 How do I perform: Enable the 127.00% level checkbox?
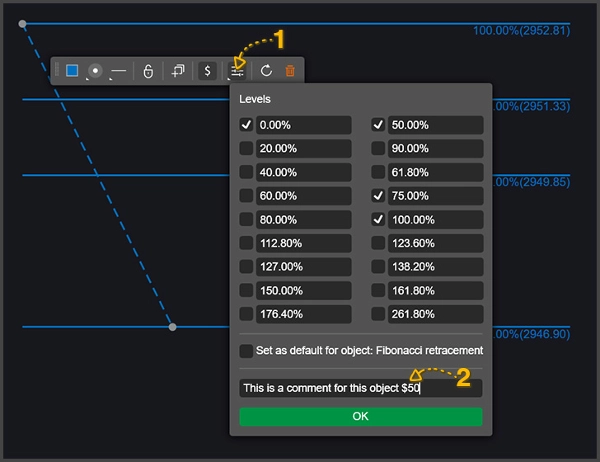(246, 266)
